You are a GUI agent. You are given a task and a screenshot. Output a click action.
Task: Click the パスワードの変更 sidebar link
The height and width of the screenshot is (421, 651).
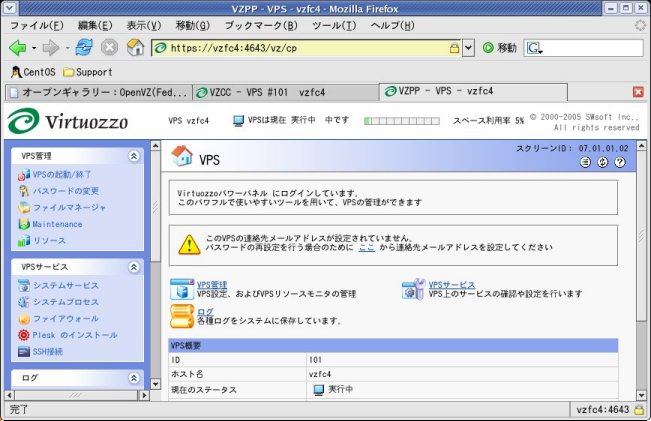66,191
